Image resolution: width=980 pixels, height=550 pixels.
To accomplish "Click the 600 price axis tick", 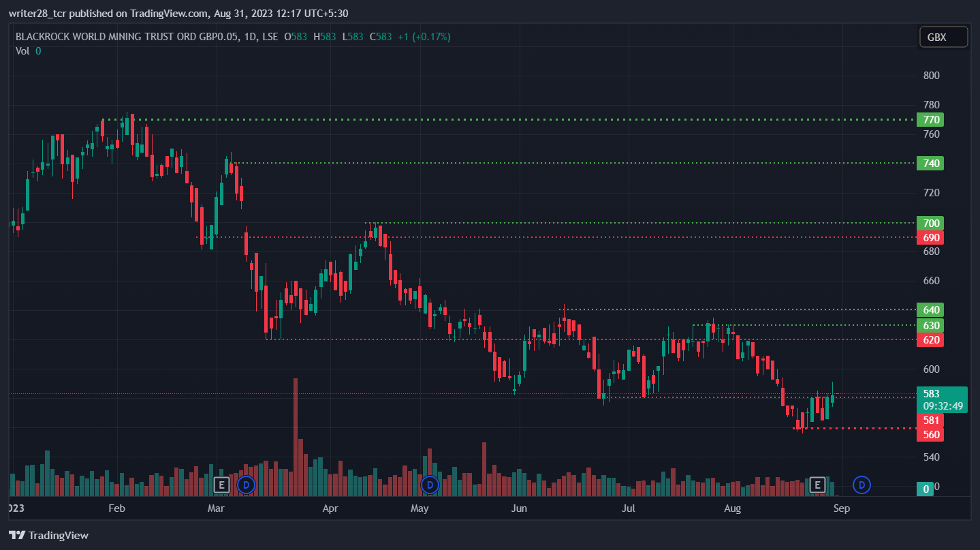I will (931, 369).
